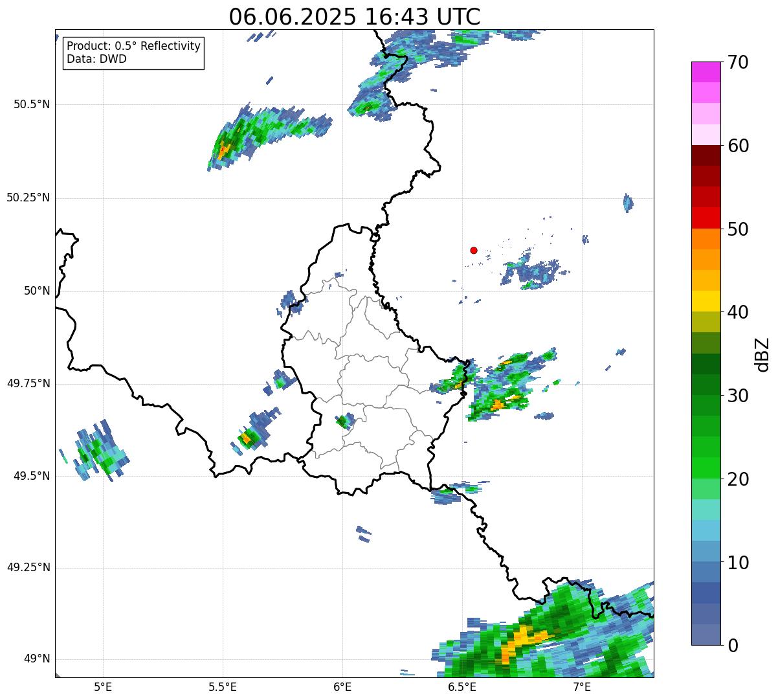The height and width of the screenshot is (700, 778).
Task: Pick the dark maroon colorbar segment below 60
Action: click(x=706, y=155)
